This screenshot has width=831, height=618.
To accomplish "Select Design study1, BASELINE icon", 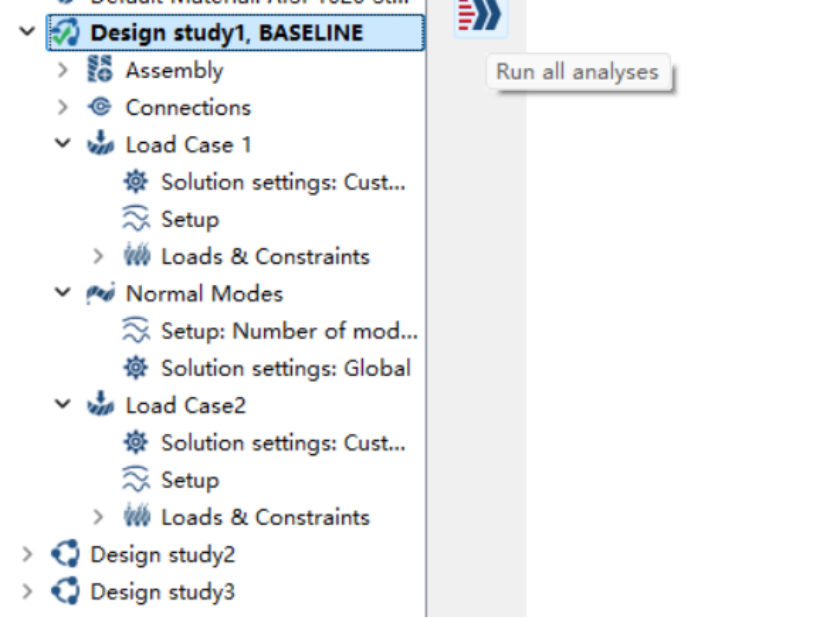I will point(65,33).
